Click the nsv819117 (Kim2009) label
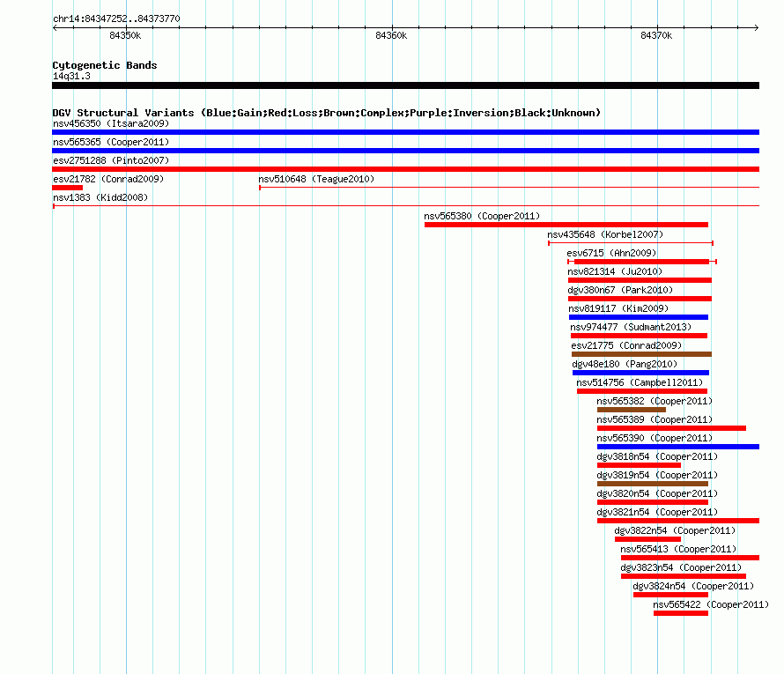This screenshot has width=784, height=674. point(618,308)
